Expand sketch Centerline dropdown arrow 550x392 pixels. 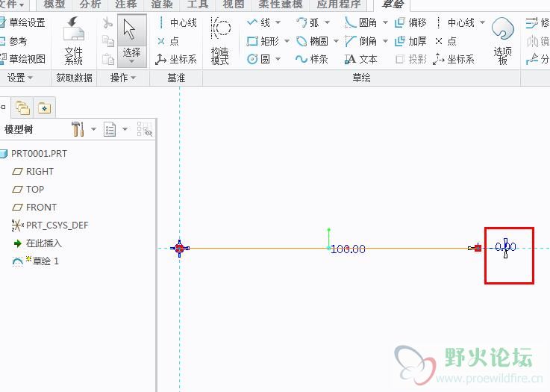pyautogui.click(x=482, y=23)
